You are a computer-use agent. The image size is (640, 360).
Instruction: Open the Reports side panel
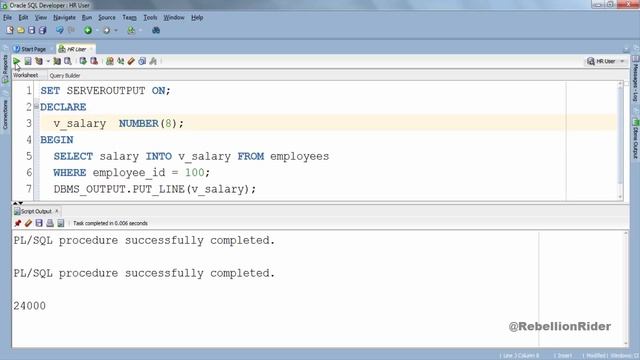click(5, 69)
